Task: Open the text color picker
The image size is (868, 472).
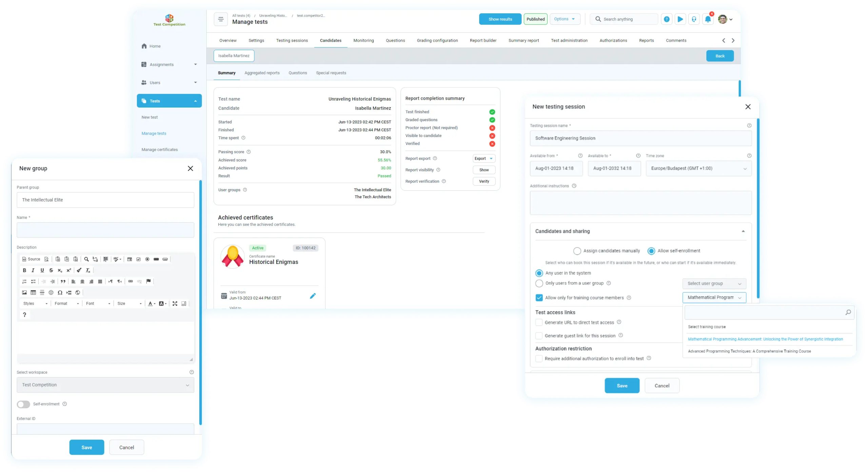Action: tap(152, 304)
